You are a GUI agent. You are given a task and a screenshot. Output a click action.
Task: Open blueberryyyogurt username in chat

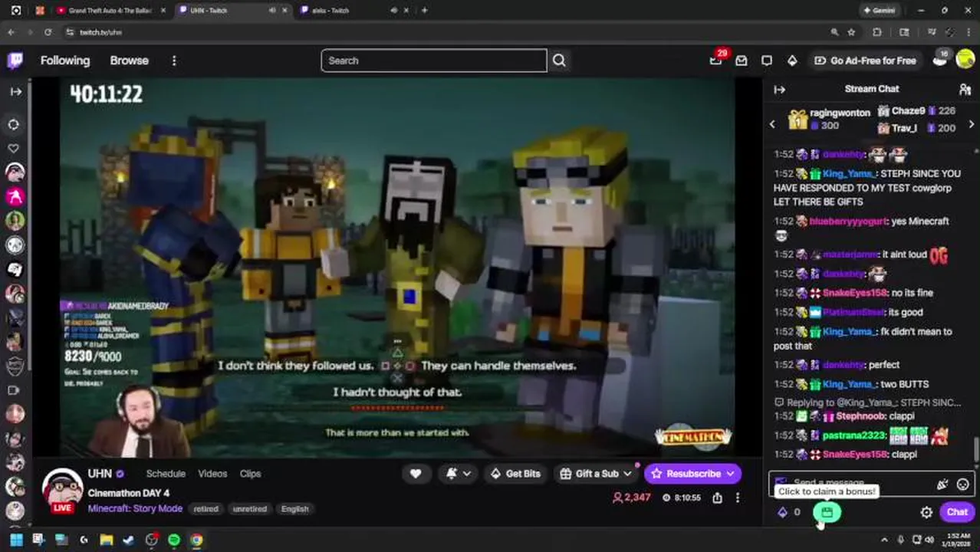[848, 222]
